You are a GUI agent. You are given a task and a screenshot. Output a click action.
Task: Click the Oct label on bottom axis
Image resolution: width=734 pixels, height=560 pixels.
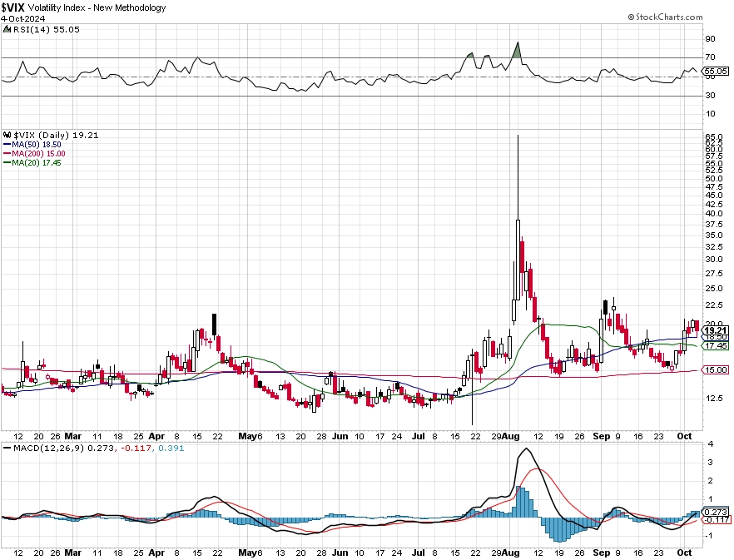tap(684, 553)
